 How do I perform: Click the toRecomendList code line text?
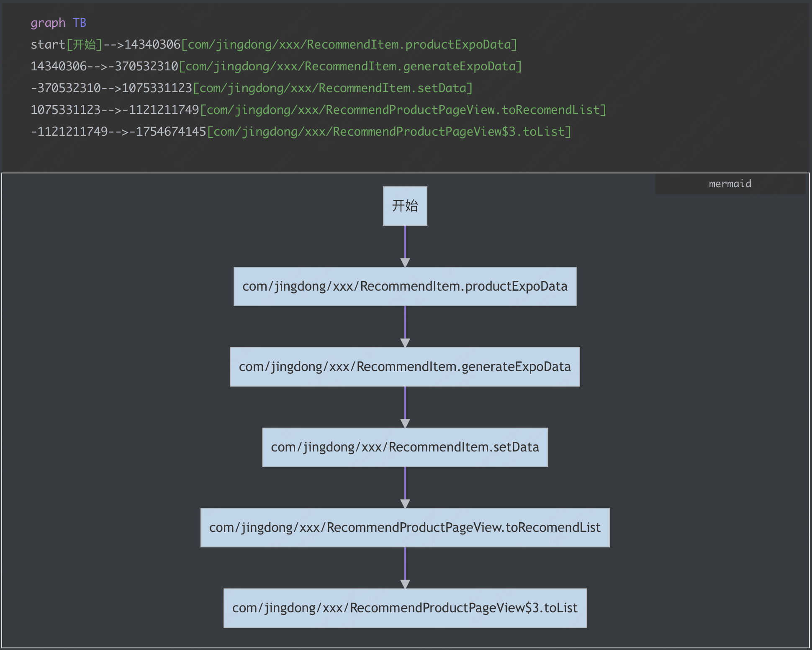(318, 110)
